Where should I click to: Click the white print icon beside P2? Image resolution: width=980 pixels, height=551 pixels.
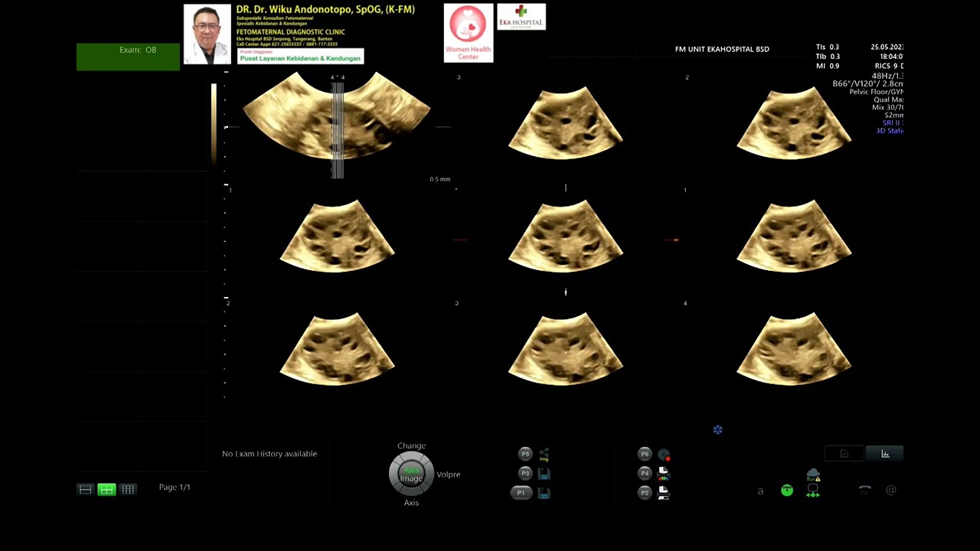click(664, 493)
